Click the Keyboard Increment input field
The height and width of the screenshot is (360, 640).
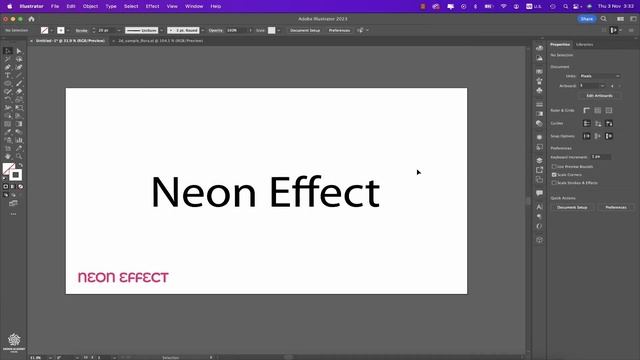(x=600, y=157)
